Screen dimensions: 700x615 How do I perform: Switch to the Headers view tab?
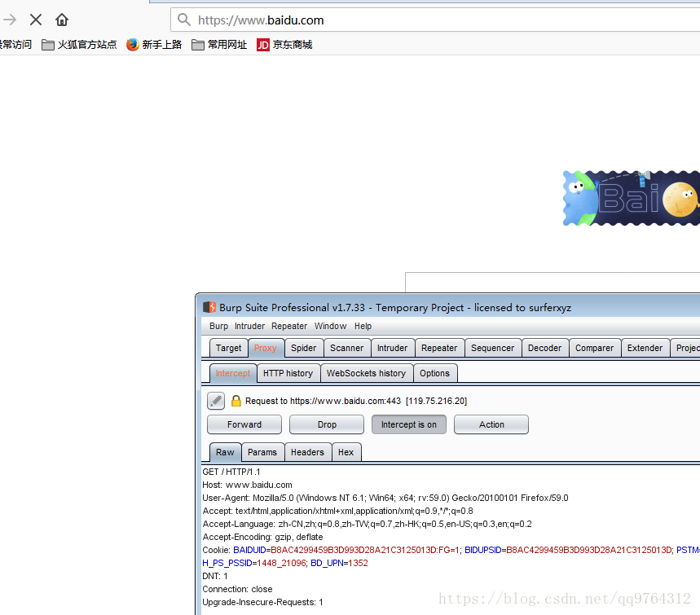pyautogui.click(x=307, y=453)
